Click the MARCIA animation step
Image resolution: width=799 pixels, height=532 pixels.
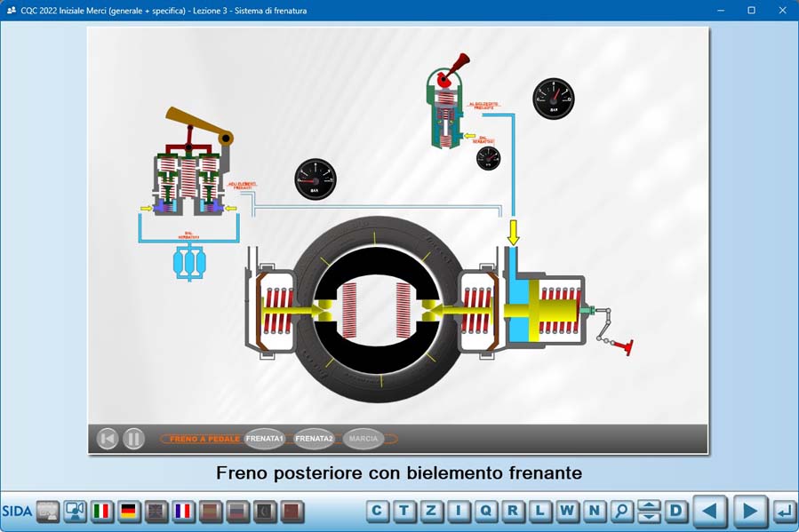364,439
